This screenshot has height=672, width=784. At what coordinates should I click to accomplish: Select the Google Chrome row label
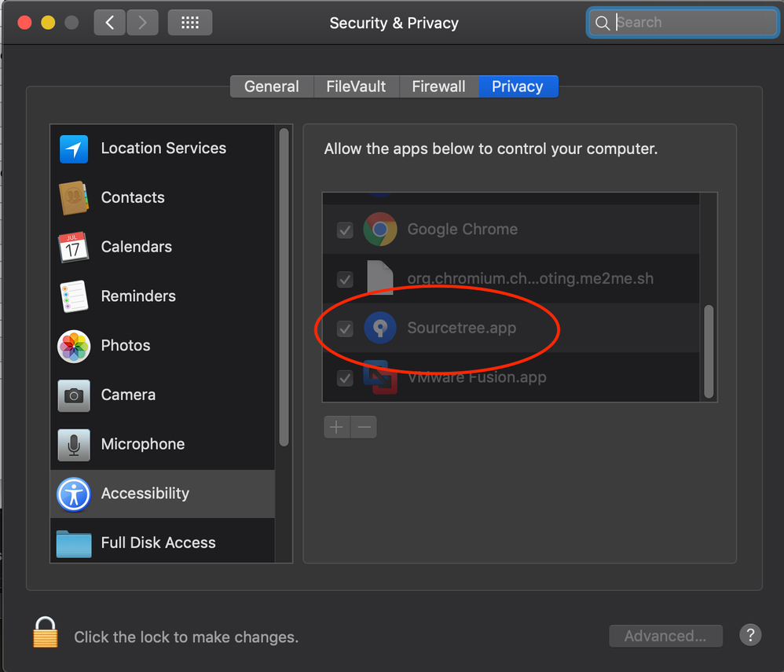coord(463,230)
